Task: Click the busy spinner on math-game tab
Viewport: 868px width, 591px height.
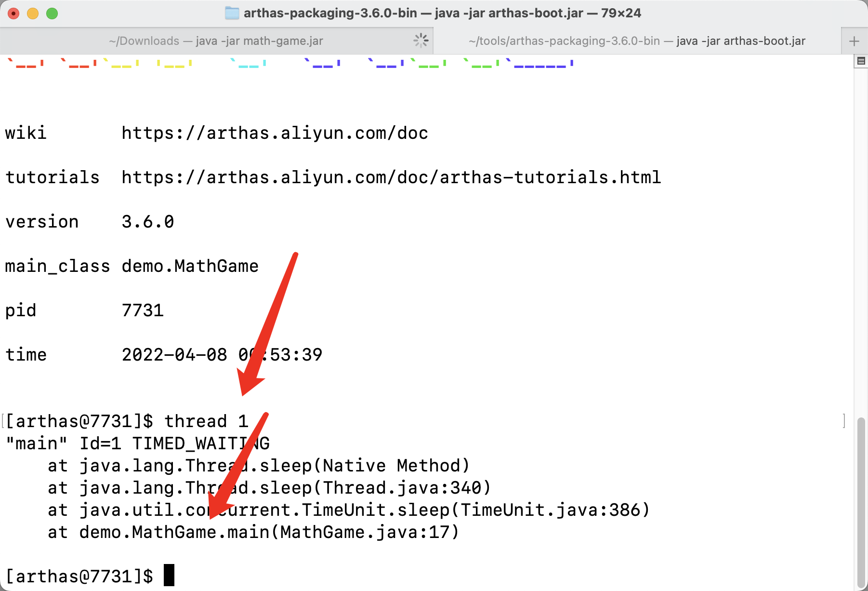Action: coord(421,40)
